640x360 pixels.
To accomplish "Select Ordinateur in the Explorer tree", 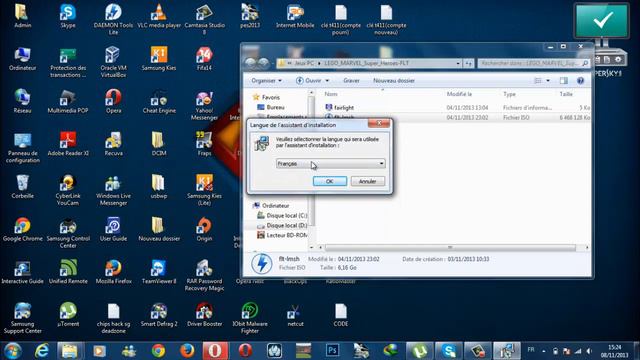I will point(275,206).
